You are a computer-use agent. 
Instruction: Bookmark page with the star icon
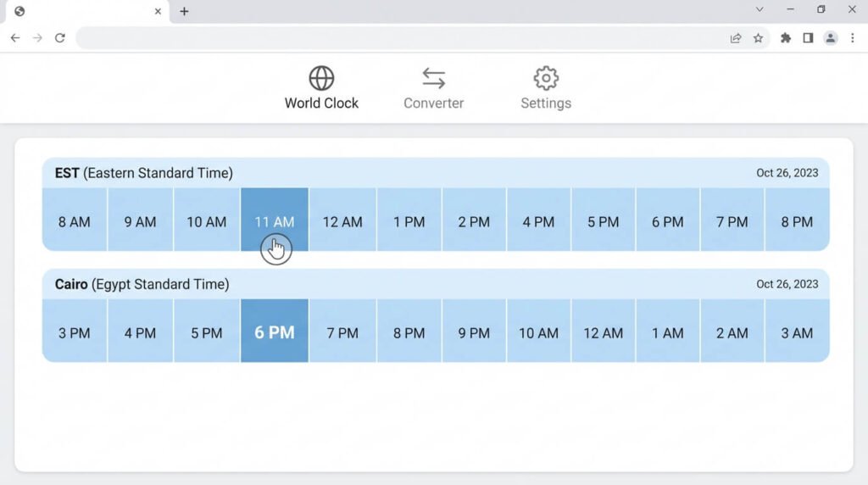coord(758,38)
